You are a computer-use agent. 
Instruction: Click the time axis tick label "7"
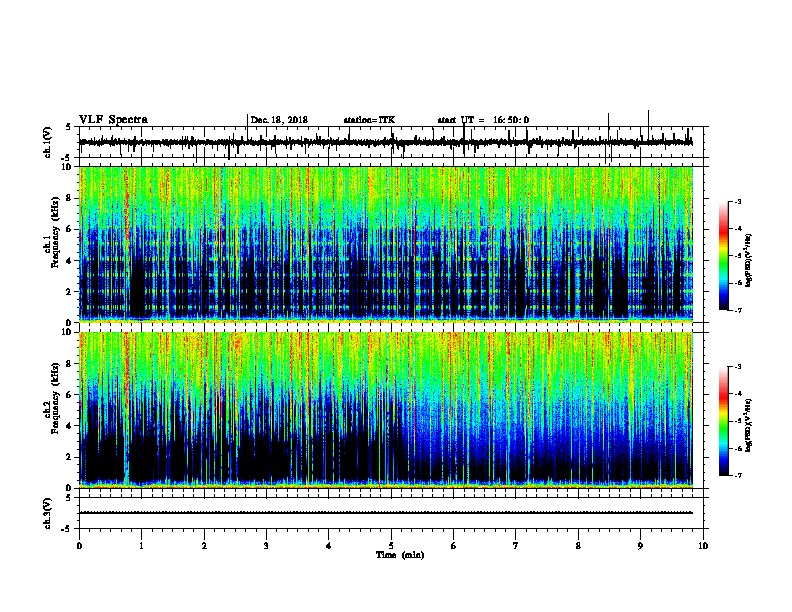pos(516,546)
